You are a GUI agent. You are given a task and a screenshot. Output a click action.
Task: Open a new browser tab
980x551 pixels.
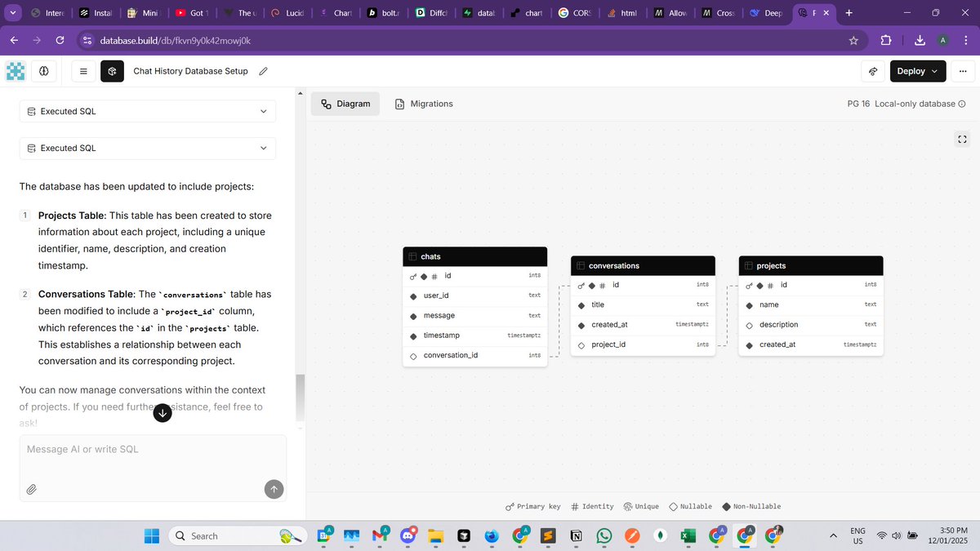click(x=849, y=13)
